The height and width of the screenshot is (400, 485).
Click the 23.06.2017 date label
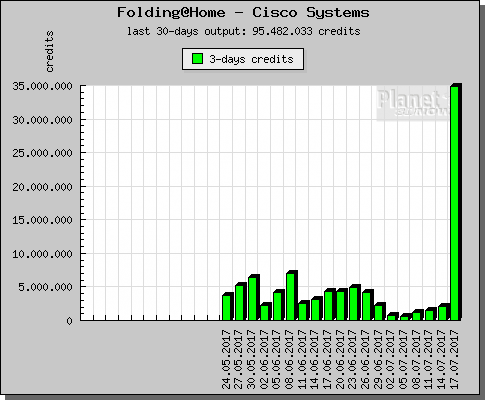tap(353, 359)
